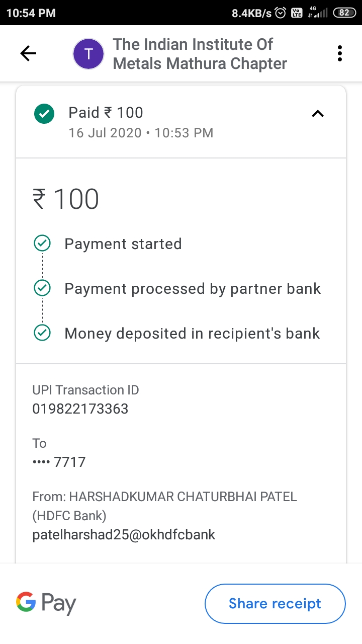Collapse the payment details chevron
362x644 pixels.
(x=318, y=114)
